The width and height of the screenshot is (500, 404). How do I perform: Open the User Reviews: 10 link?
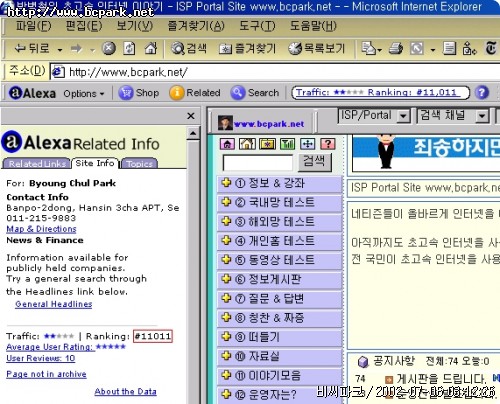tap(41, 358)
